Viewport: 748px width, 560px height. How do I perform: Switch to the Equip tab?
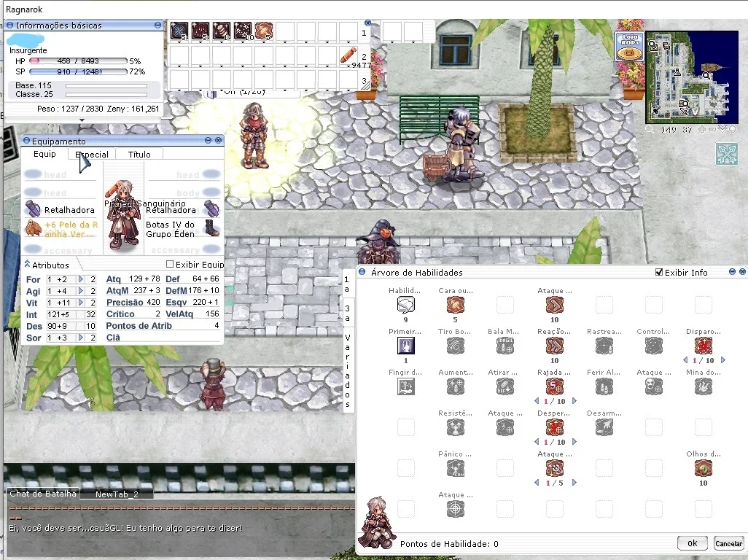[44, 154]
